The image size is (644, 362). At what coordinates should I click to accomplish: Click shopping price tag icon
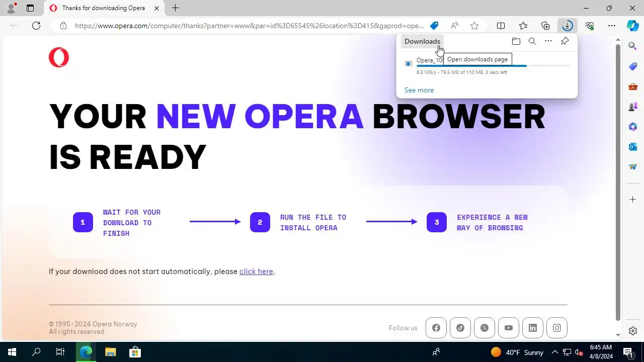pyautogui.click(x=434, y=26)
